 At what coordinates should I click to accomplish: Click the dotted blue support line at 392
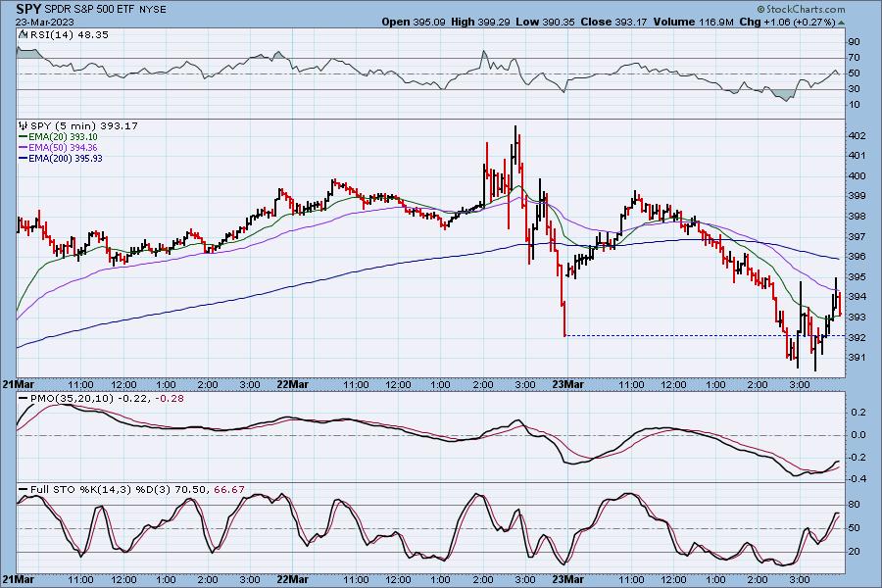click(x=705, y=336)
